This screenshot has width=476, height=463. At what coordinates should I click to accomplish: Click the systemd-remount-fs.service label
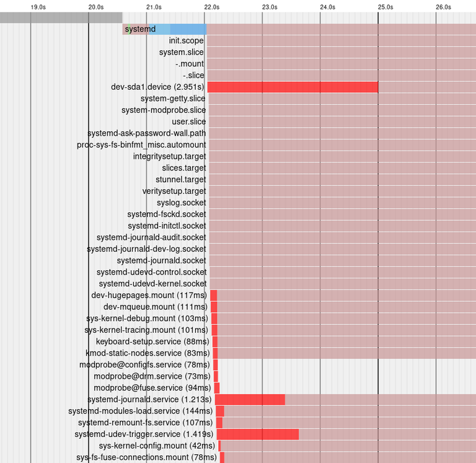pyautogui.click(x=146, y=423)
